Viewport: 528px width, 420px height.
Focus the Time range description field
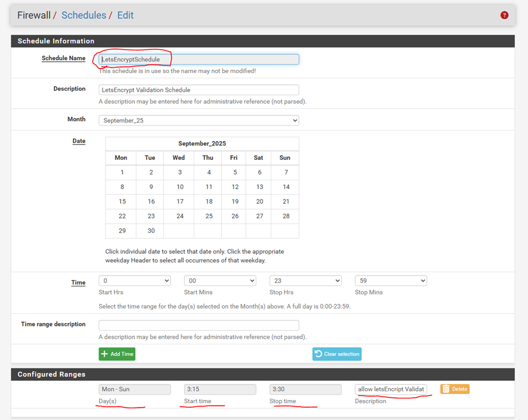pyautogui.click(x=199, y=325)
